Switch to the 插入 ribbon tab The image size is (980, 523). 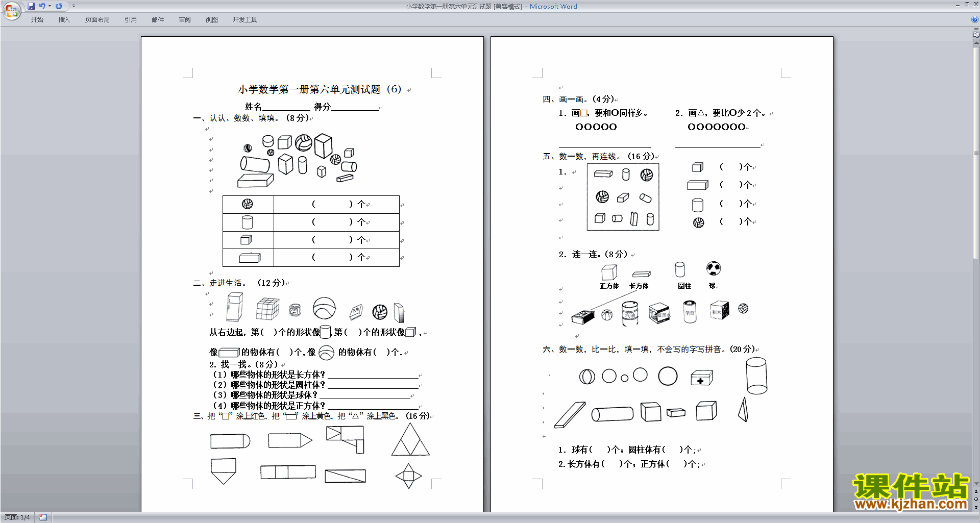pyautogui.click(x=64, y=20)
